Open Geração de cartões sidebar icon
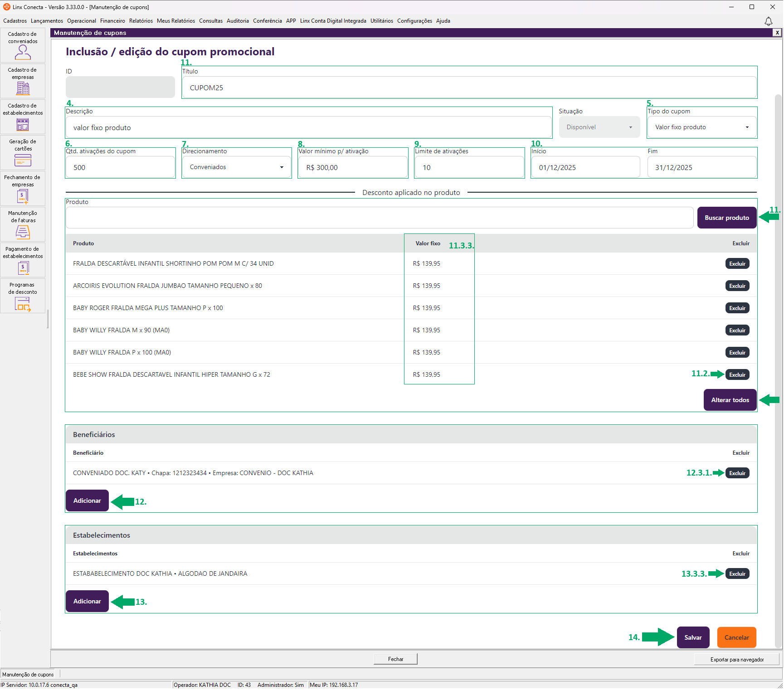784x690 pixels. (23, 153)
